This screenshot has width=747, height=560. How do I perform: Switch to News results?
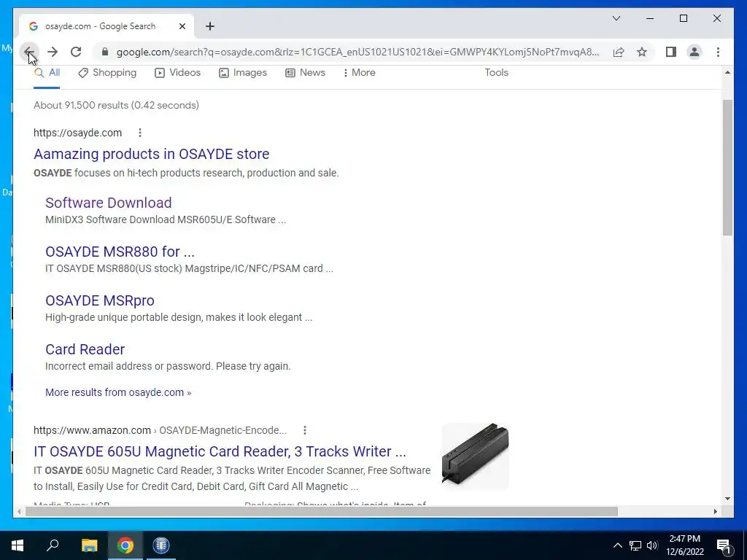pos(305,73)
